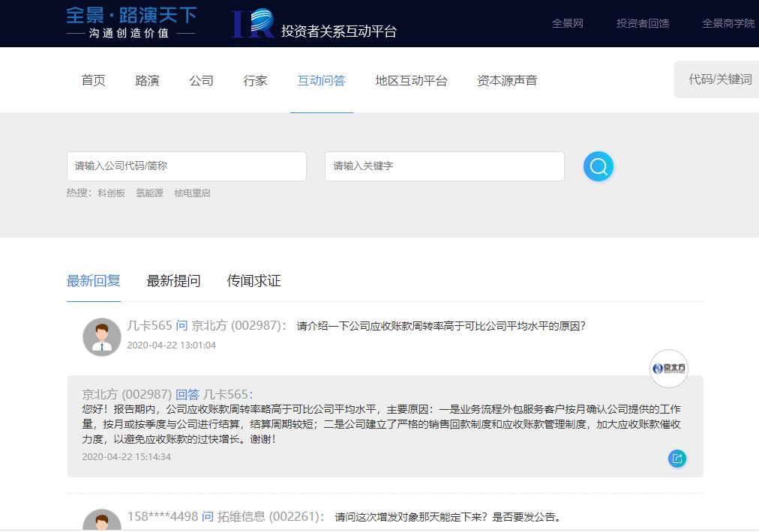Switch to the 最新提问 tab
Image resolution: width=759 pixels, height=532 pixels.
coord(172,280)
